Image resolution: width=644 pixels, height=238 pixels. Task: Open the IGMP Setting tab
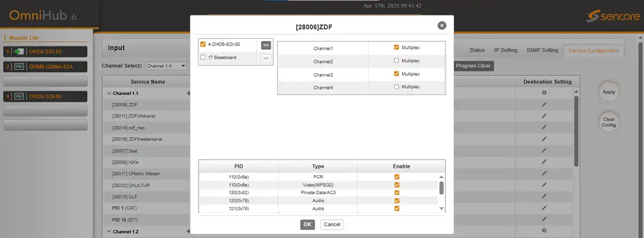point(542,51)
